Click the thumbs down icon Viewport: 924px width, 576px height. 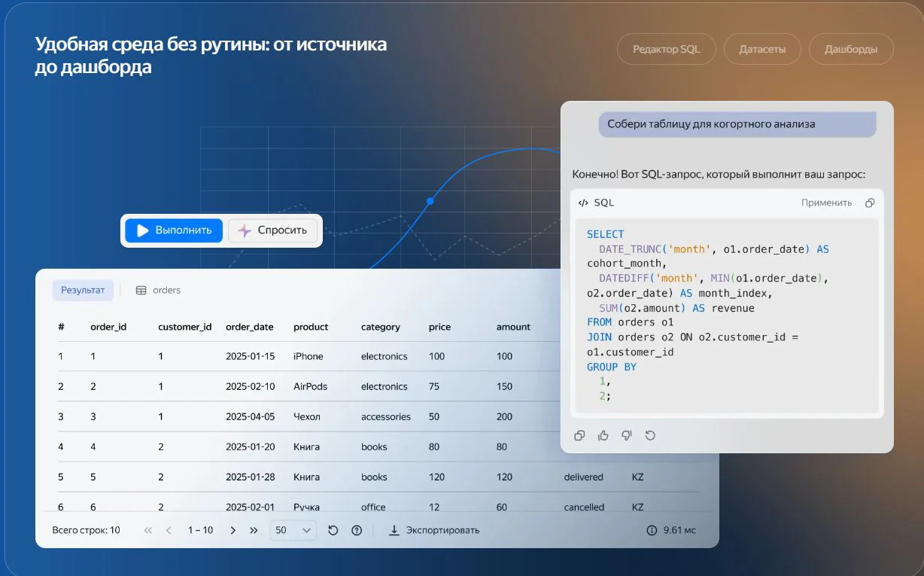click(x=627, y=435)
